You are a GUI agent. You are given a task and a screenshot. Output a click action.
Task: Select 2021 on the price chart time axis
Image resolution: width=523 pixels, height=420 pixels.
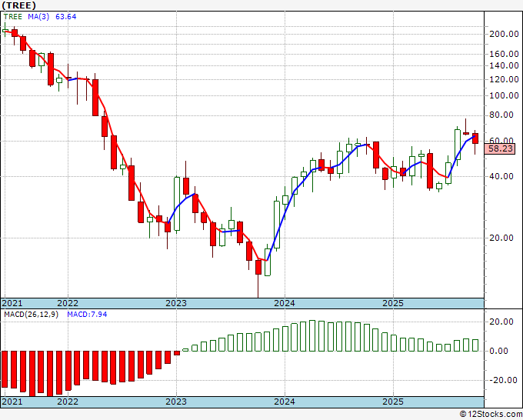point(12,303)
